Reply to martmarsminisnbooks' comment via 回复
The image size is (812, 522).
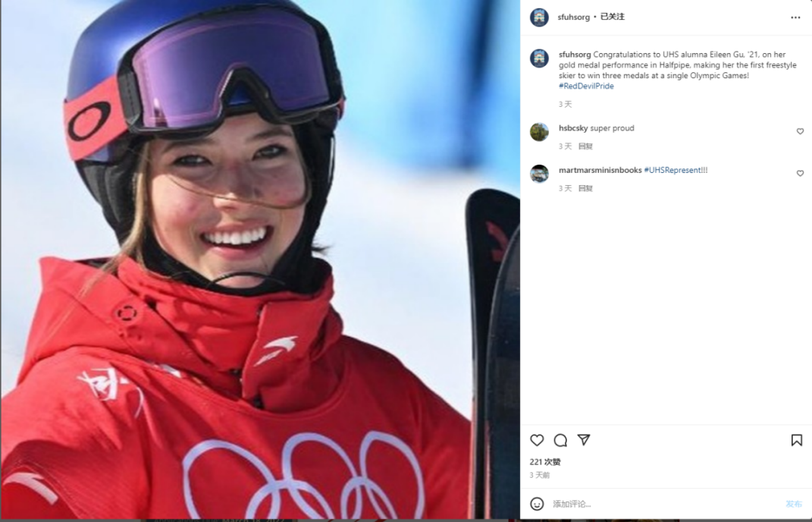click(x=585, y=188)
